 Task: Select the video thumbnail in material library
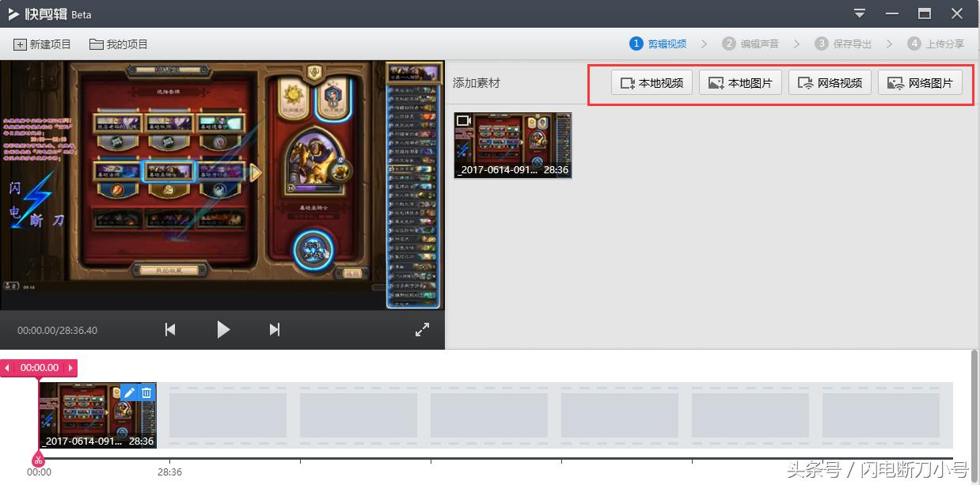(x=512, y=145)
